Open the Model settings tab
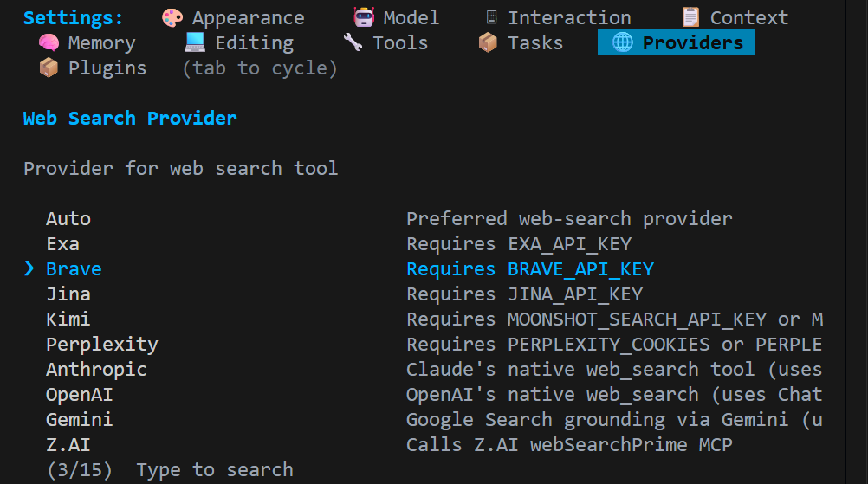 click(397, 17)
